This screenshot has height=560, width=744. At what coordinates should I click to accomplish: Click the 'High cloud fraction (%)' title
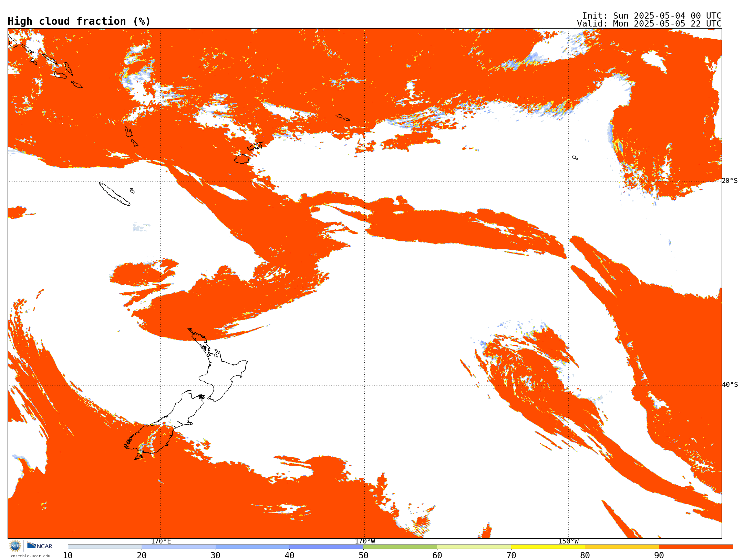tap(79, 21)
